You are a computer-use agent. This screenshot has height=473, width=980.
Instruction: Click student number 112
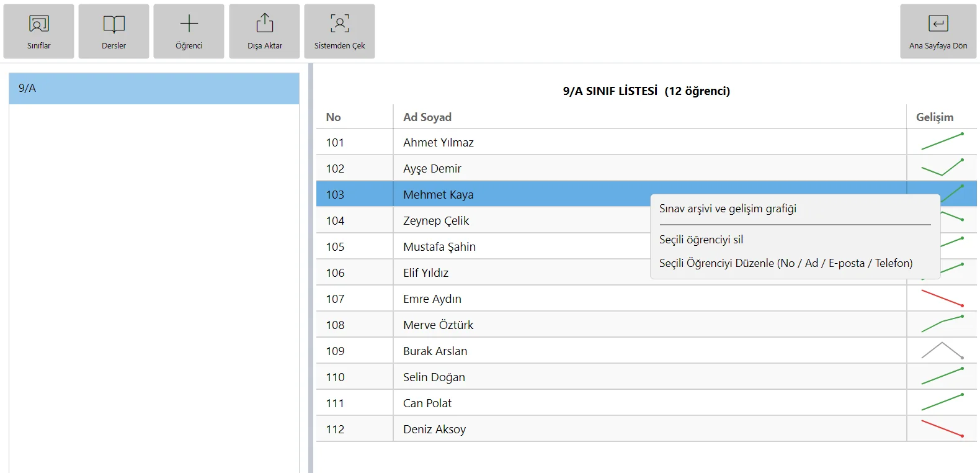[335, 429]
